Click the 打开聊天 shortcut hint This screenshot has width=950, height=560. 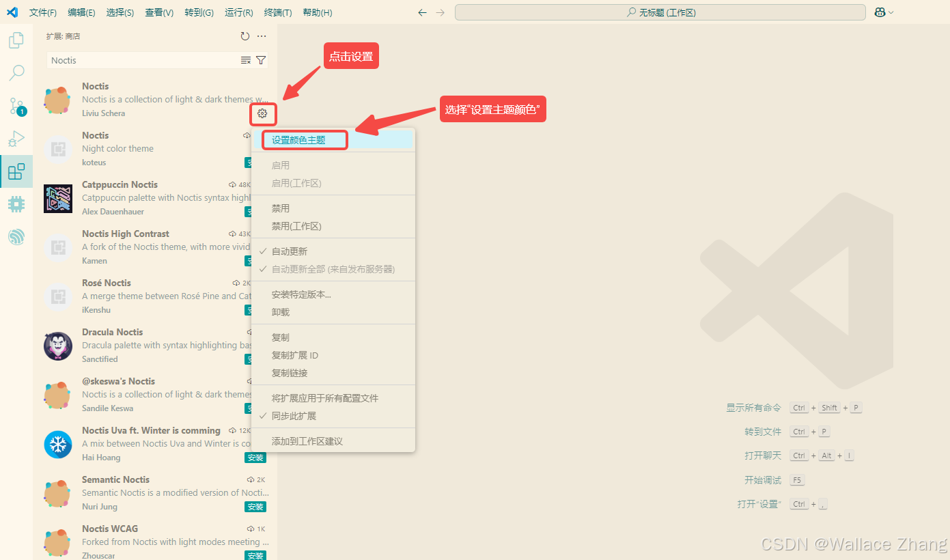[x=763, y=456]
